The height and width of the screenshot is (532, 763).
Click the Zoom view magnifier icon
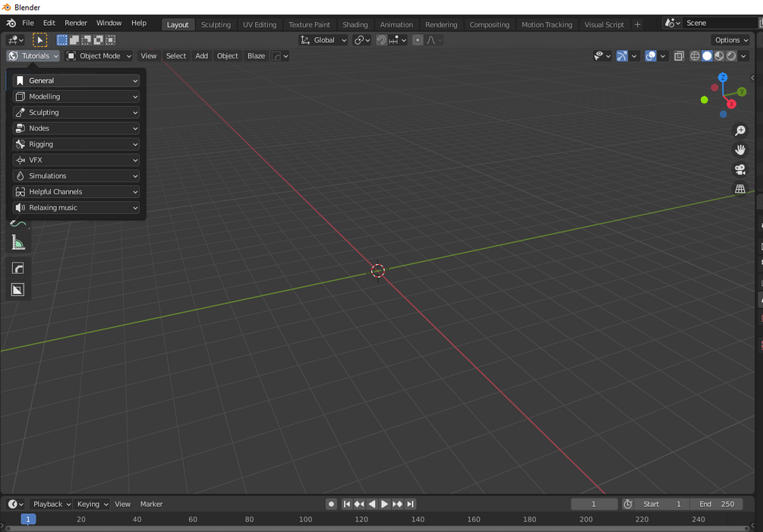pos(740,131)
